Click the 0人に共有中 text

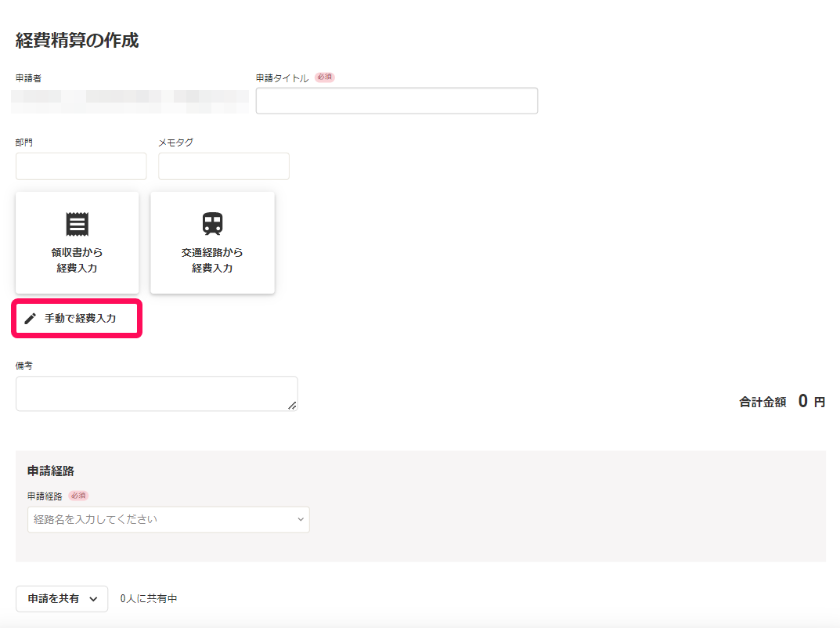coord(149,598)
